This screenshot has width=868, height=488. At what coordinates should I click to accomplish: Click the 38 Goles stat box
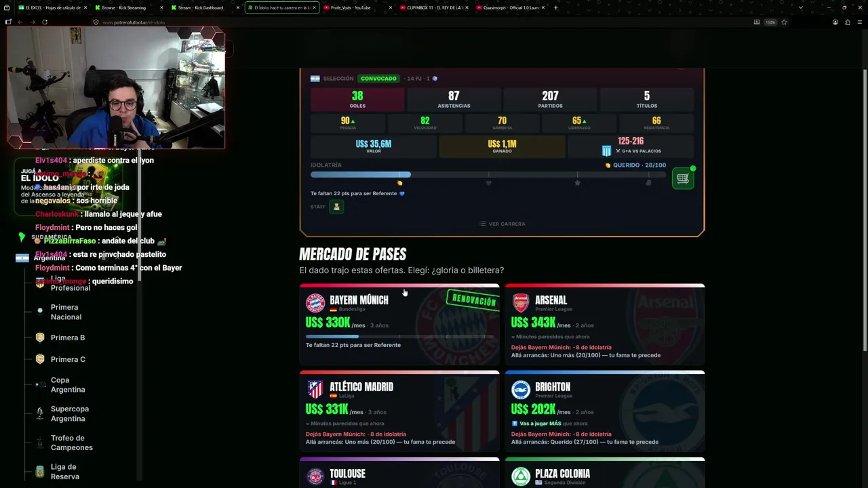point(357,100)
